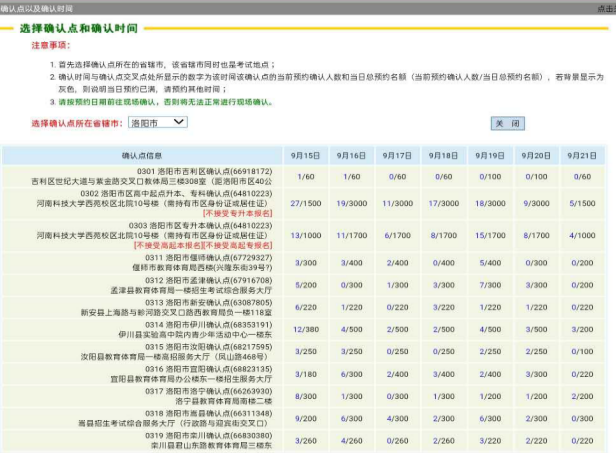Click the 9月18日 column header
Screen dimensions: 616x453
click(x=444, y=156)
